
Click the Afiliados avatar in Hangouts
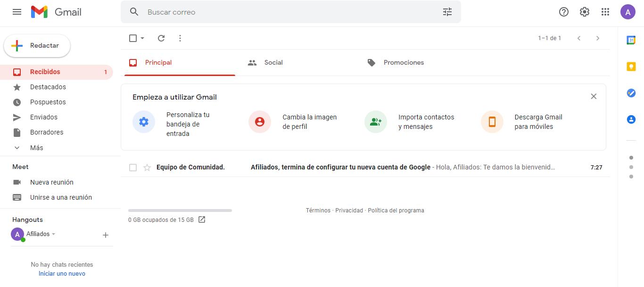pos(17,234)
